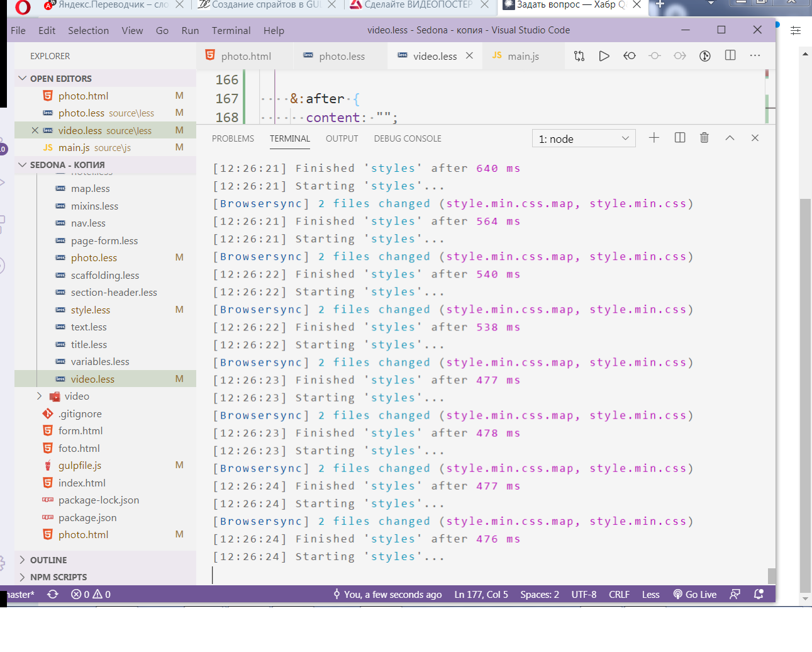Open mixins.less in explorer
The image size is (812, 652).
105,206
